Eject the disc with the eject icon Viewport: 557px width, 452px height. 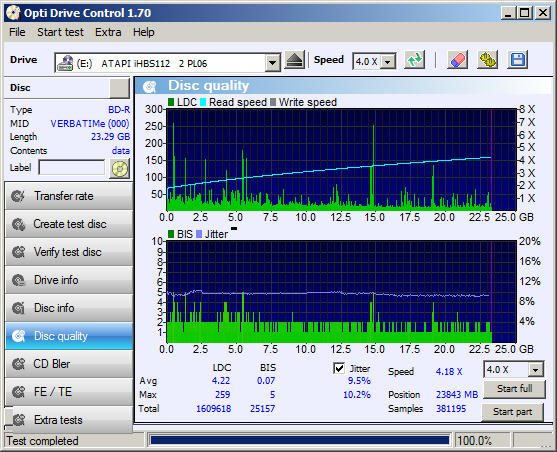click(x=294, y=60)
